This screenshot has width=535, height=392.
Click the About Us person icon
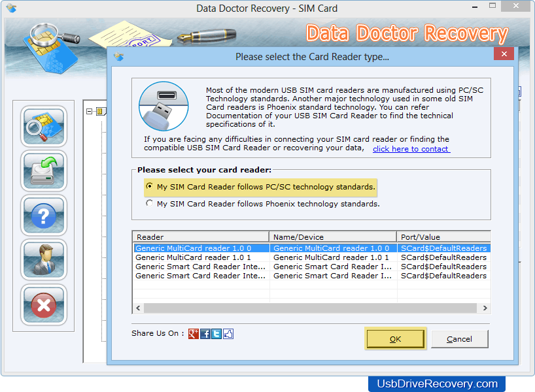[44, 260]
